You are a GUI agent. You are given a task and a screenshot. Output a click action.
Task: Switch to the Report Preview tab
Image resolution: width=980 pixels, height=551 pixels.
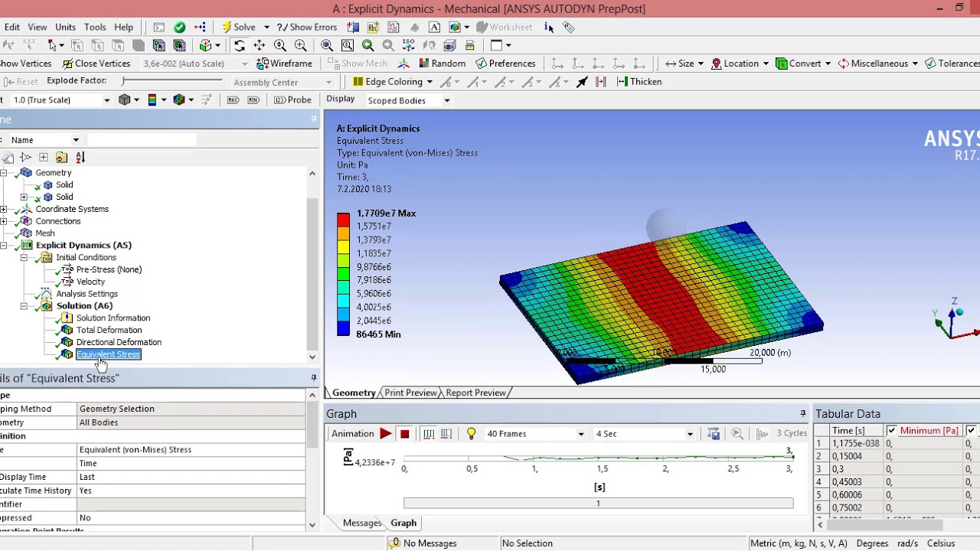tap(475, 393)
